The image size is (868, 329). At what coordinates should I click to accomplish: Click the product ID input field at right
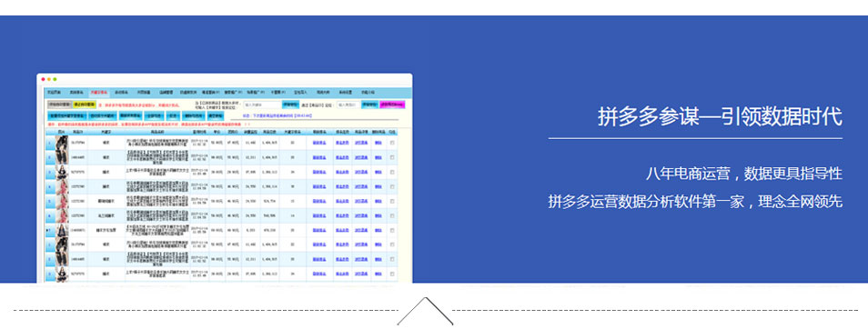click(x=348, y=104)
